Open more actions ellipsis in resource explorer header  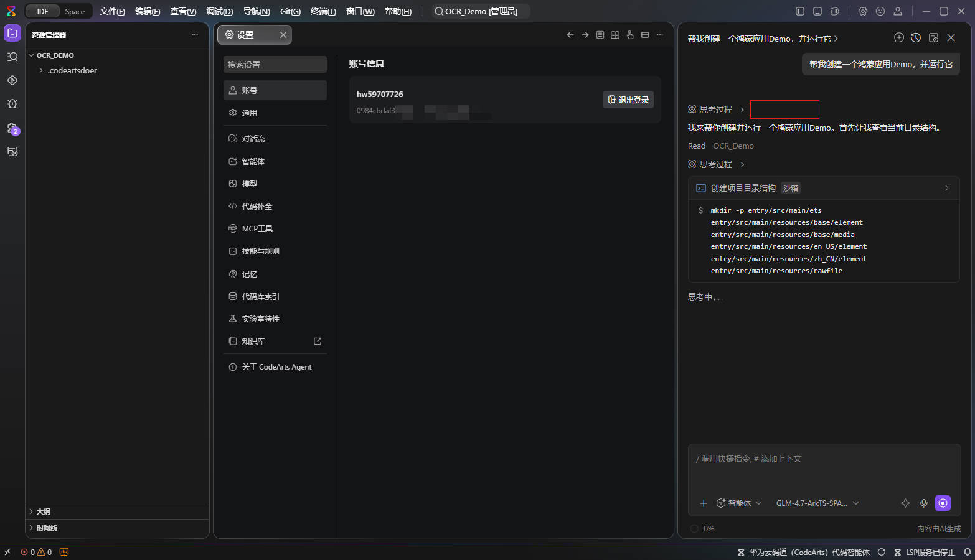coord(195,35)
